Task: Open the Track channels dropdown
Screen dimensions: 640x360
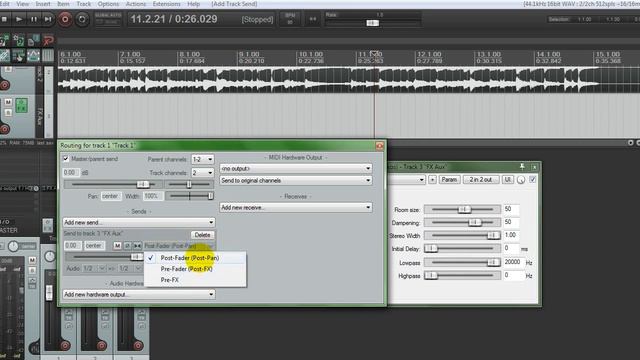Action: pyautogui.click(x=202, y=173)
